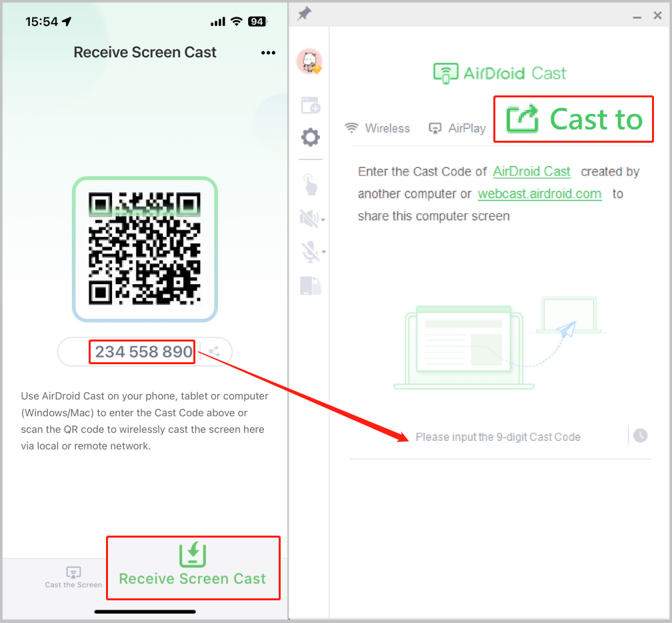Screen dimensions: 672x623
Task: Click the pin icon at the window top
Action: [303, 13]
